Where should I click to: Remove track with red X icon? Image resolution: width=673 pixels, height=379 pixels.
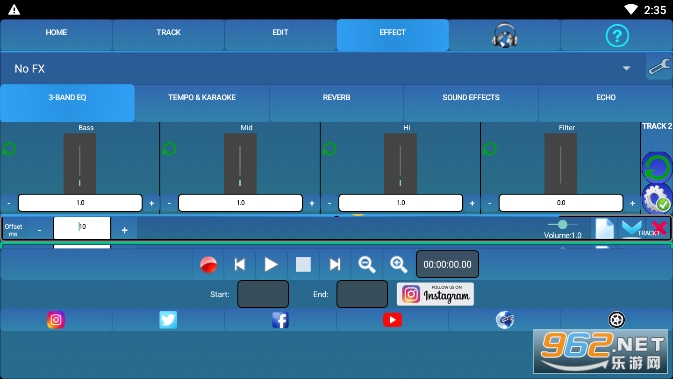click(x=659, y=228)
